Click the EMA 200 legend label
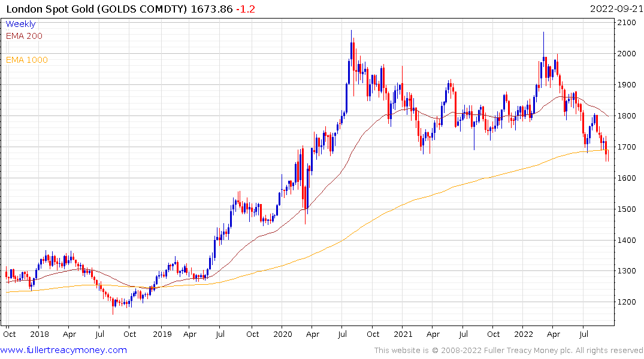 [x=24, y=36]
